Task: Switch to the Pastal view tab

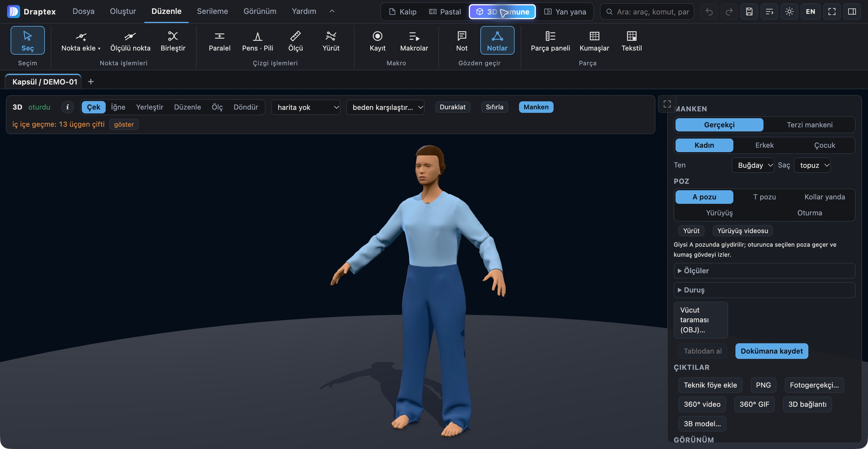Action: (445, 12)
